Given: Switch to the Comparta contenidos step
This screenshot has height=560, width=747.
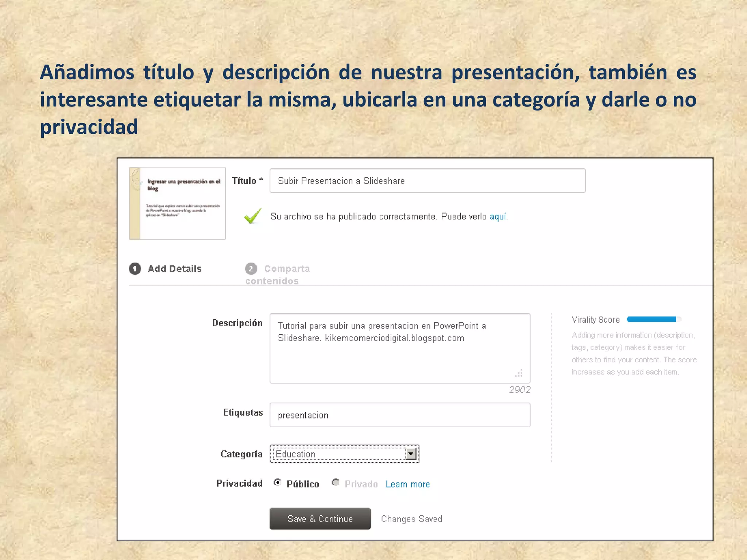Looking at the screenshot, I should [x=278, y=275].
